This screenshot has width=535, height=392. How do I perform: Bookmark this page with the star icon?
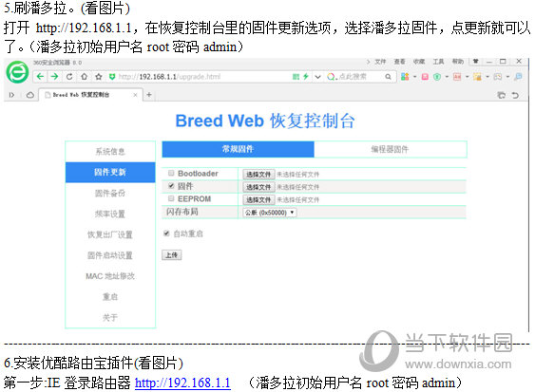99,76
